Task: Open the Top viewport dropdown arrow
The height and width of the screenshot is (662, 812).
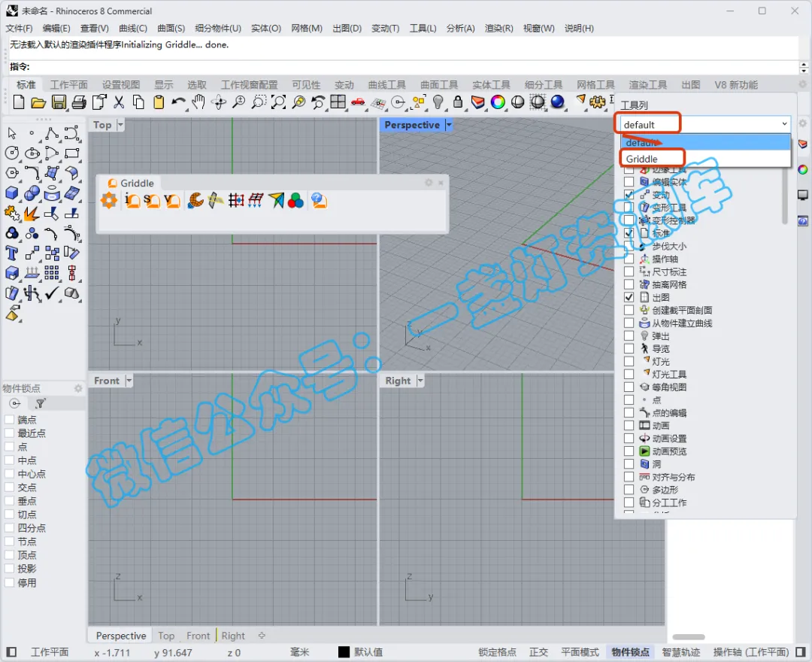Action: pos(120,125)
